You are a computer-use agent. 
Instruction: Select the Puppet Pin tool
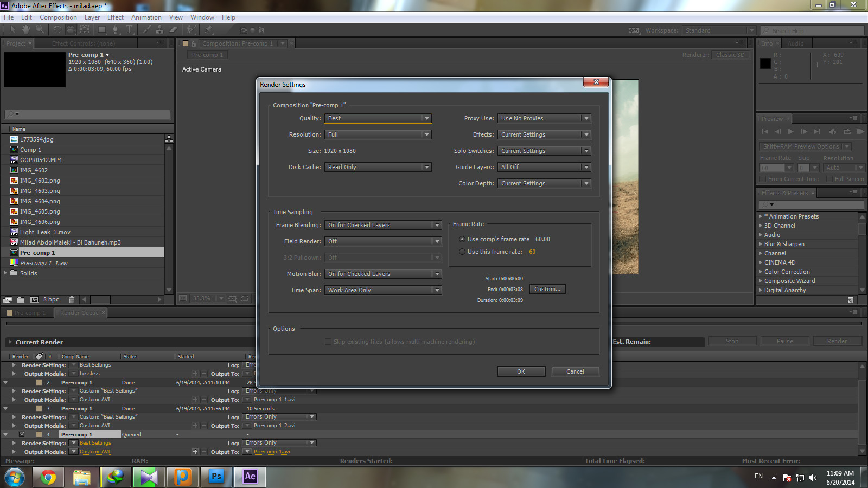click(209, 29)
